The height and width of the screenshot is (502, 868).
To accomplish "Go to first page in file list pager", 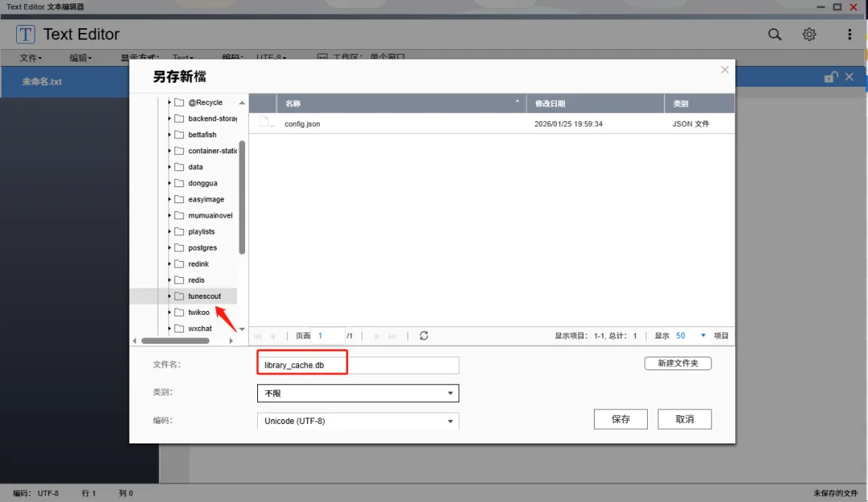I will pos(257,336).
